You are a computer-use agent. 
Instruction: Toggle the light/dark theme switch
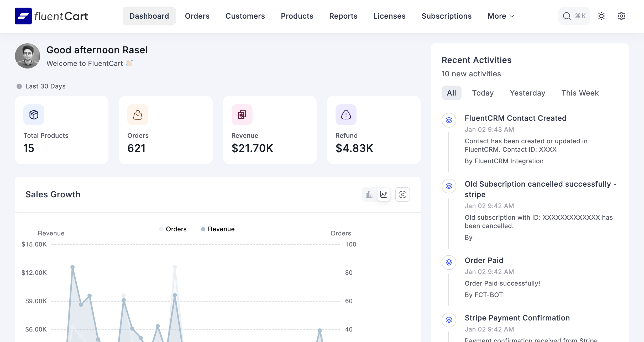point(601,16)
